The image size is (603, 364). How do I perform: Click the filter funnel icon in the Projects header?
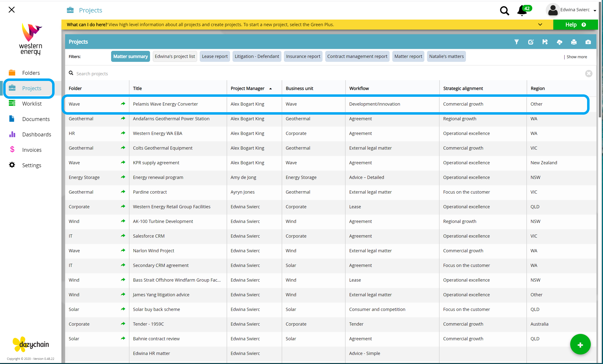coord(516,42)
